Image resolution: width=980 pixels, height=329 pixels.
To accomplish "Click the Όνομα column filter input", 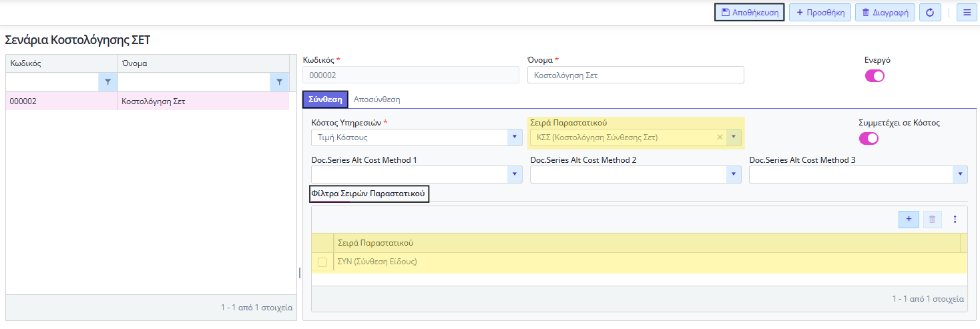I will tap(194, 82).
